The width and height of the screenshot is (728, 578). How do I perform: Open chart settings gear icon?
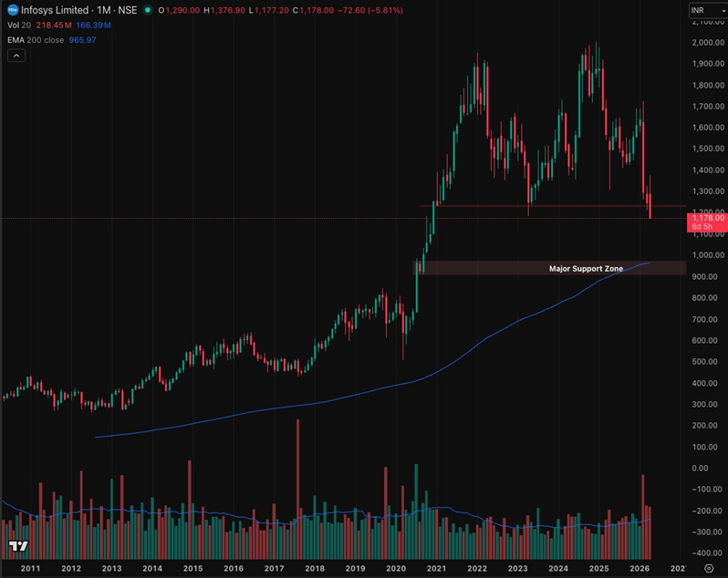709,568
